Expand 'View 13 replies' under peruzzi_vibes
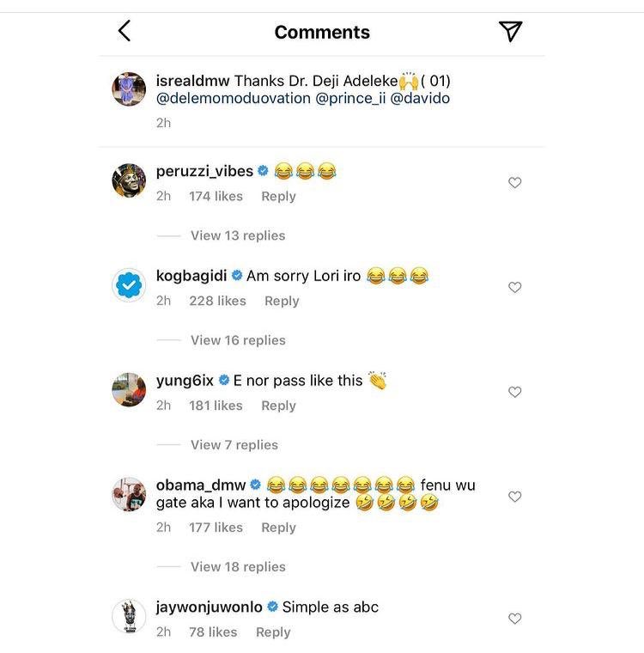644x653 pixels. pos(238,235)
